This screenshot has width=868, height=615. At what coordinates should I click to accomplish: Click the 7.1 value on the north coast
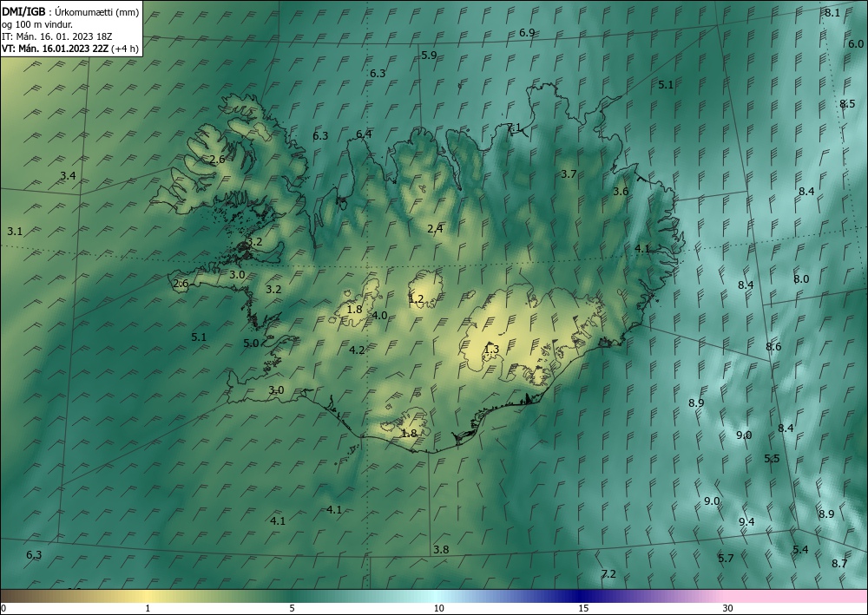(x=514, y=128)
